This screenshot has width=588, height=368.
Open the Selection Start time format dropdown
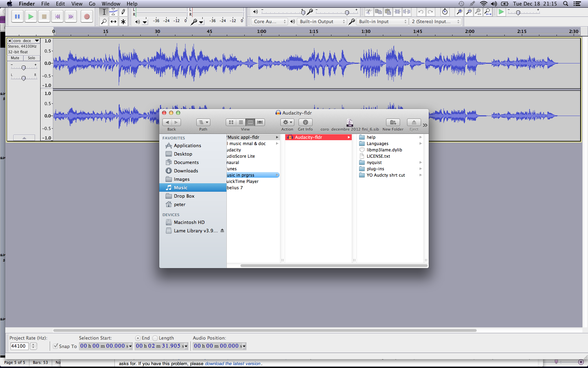130,346
